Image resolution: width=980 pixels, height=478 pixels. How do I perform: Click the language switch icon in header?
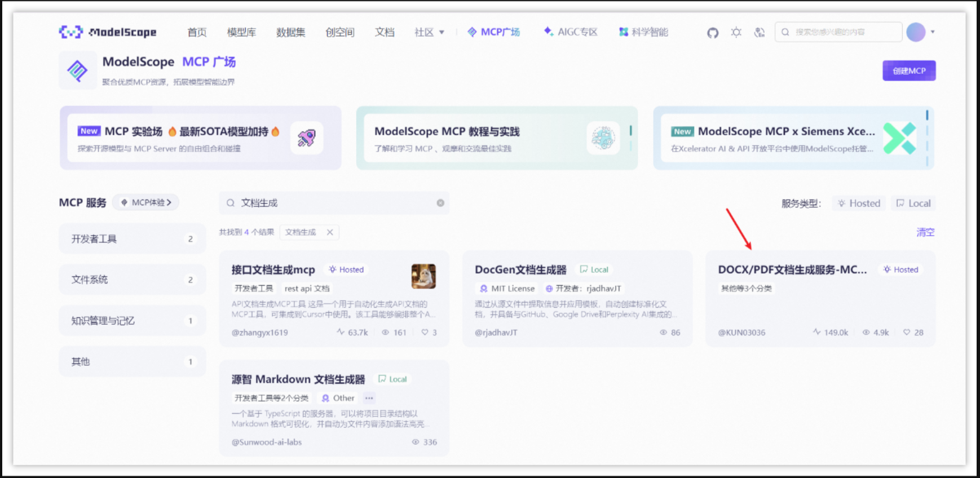point(759,32)
